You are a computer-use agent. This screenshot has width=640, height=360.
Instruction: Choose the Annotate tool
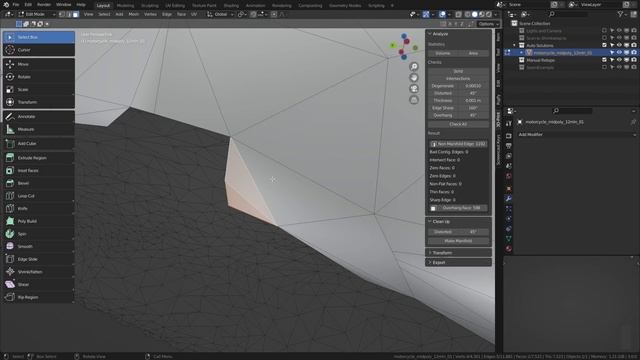39,116
